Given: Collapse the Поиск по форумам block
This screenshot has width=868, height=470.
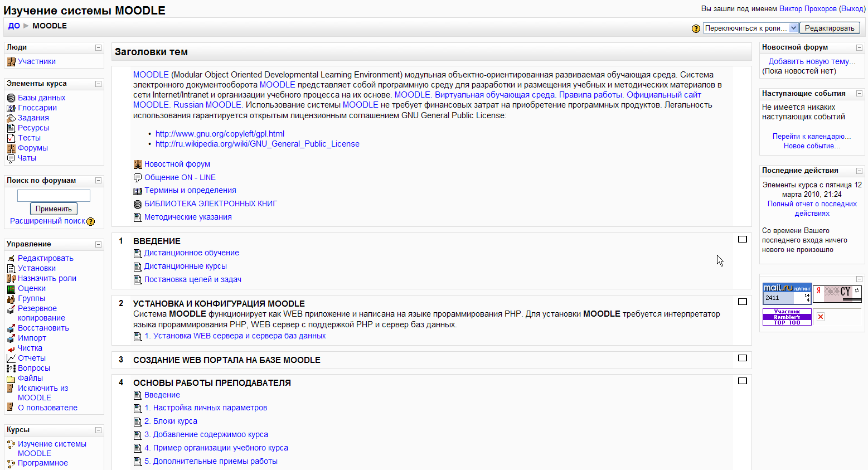Looking at the screenshot, I should pos(99,181).
